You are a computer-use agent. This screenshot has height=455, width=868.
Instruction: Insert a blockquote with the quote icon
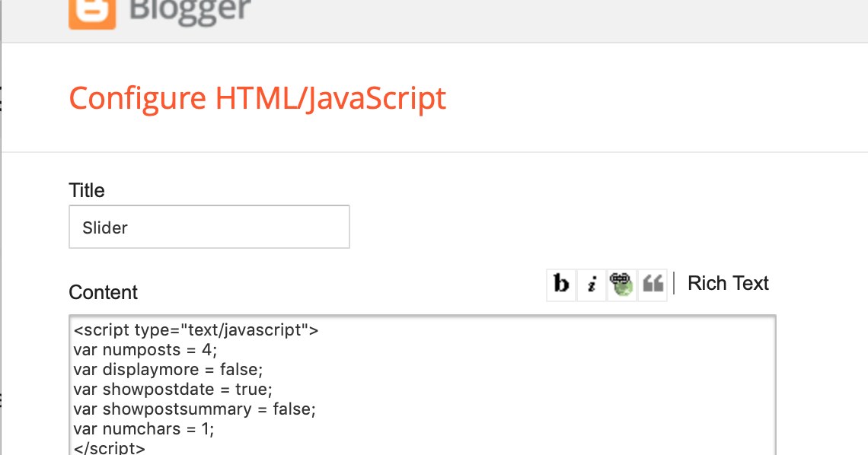click(x=652, y=285)
